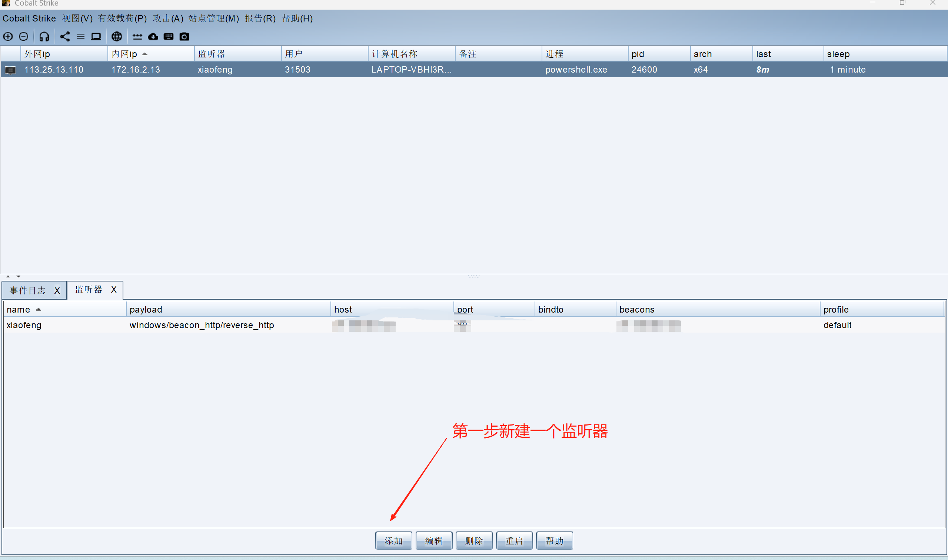Sort sessions by 进程 column

click(x=585, y=54)
